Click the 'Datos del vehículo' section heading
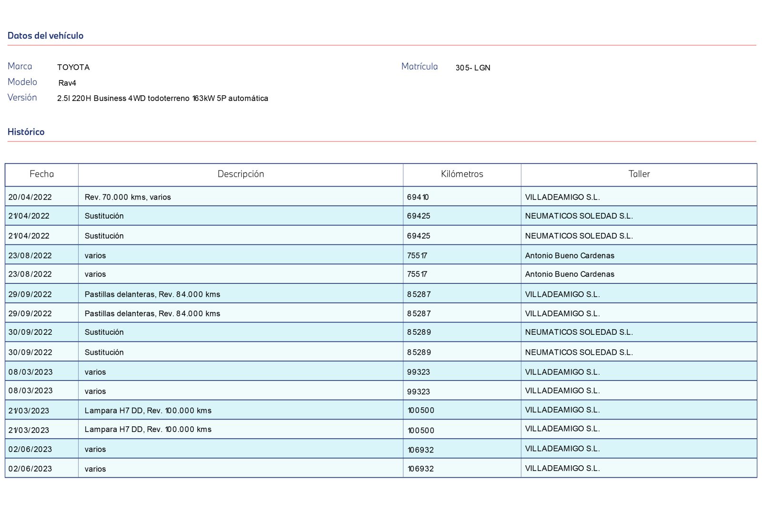 point(45,36)
